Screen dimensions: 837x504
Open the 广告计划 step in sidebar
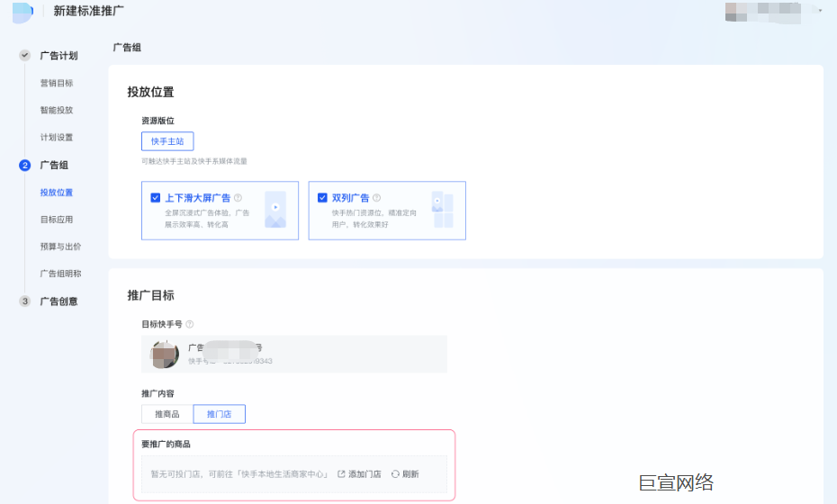(x=58, y=56)
